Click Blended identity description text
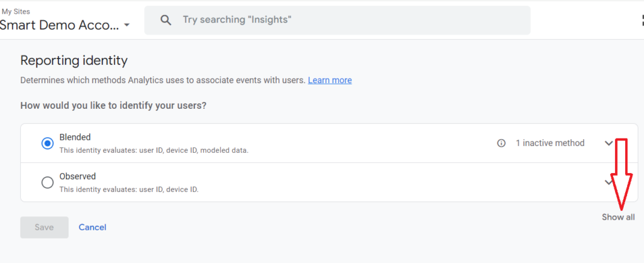 154,150
